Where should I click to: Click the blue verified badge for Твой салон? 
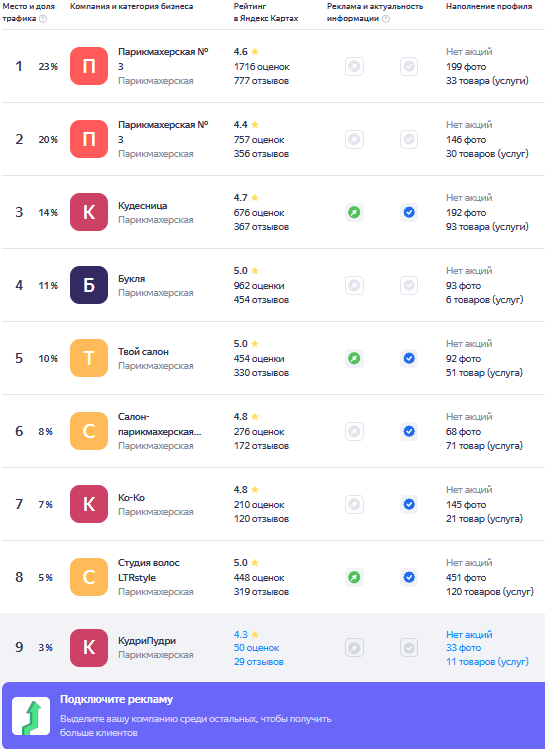pos(409,358)
